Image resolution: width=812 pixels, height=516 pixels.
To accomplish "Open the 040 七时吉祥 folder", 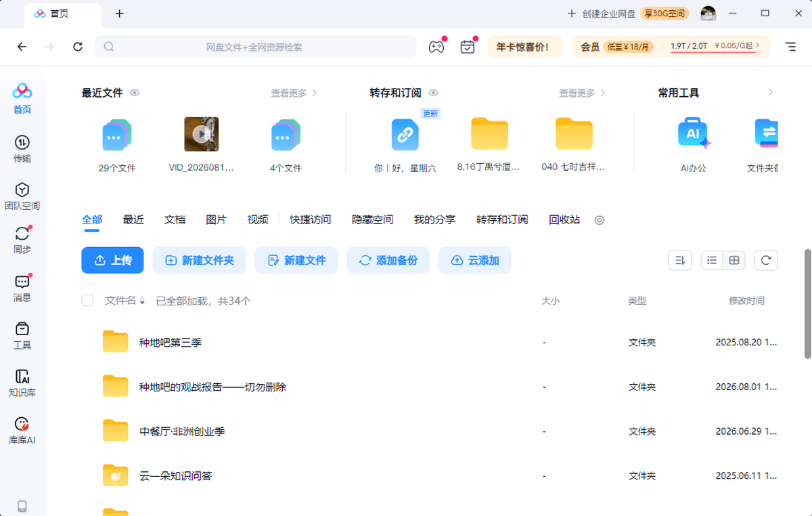I will pyautogui.click(x=574, y=134).
